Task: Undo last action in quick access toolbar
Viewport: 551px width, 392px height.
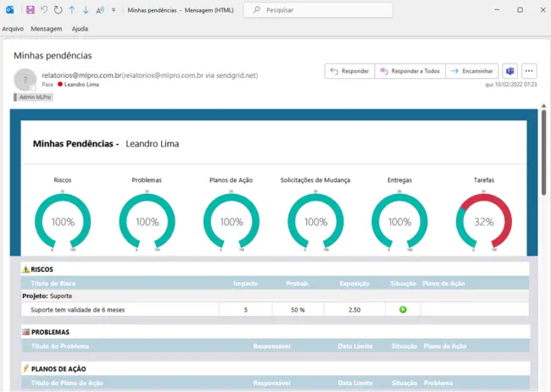Action: click(x=44, y=10)
